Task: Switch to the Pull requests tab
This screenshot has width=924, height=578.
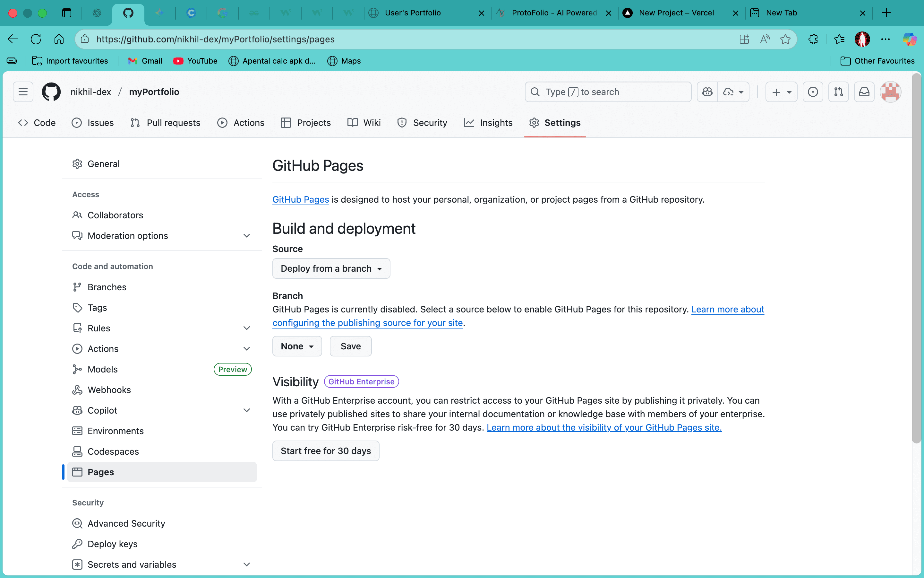Action: coord(165,123)
